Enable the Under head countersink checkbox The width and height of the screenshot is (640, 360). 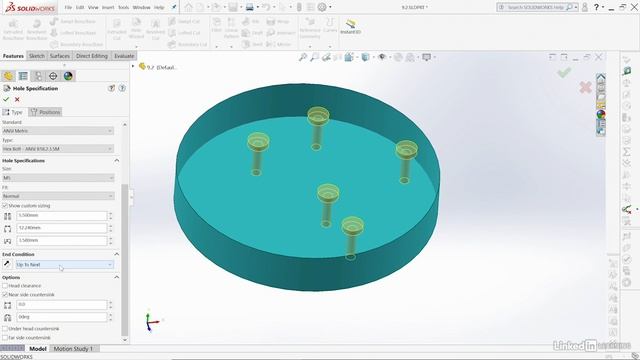coord(5,329)
